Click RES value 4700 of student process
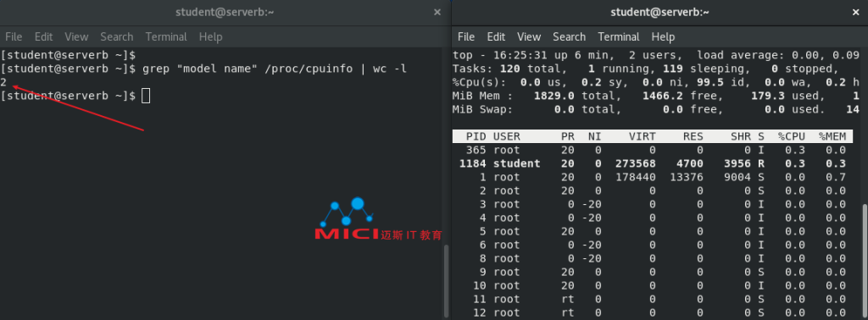Image resolution: width=868 pixels, height=320 pixels. [690, 163]
